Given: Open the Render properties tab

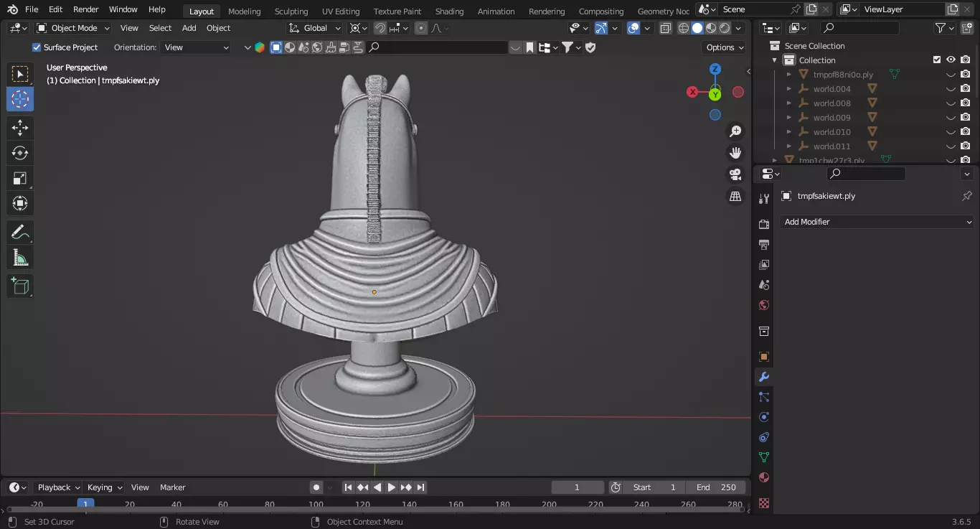Looking at the screenshot, I should click(764, 225).
